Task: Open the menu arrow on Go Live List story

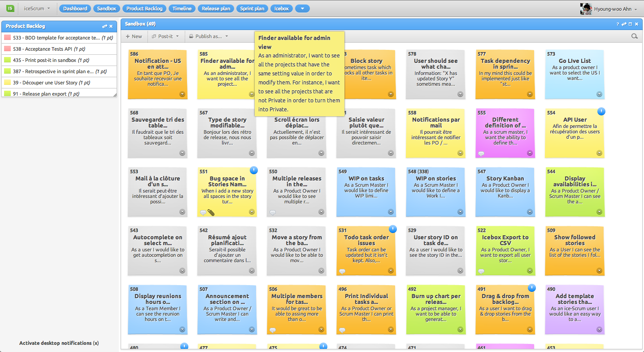Action: tap(600, 94)
